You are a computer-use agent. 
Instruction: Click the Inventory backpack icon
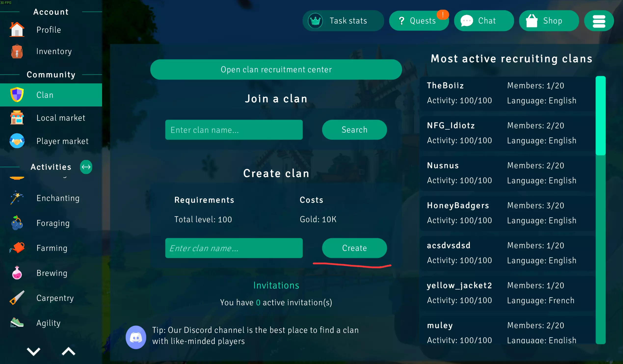(17, 52)
